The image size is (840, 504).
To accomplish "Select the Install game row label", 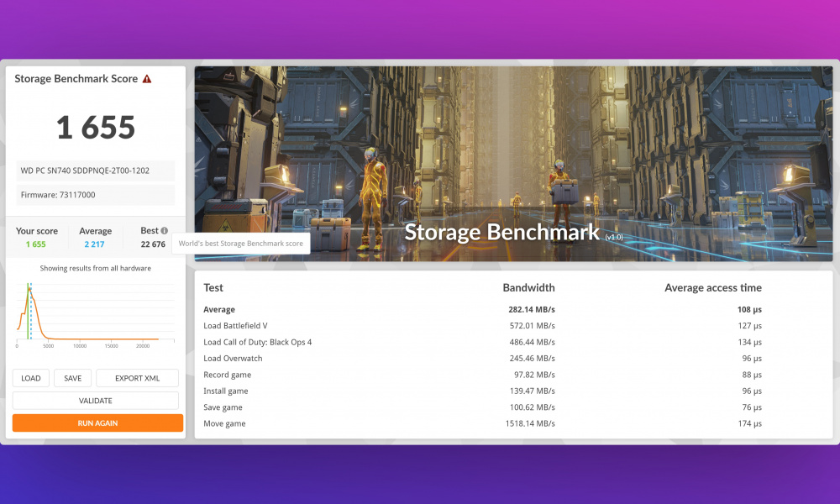I will pyautogui.click(x=225, y=391).
